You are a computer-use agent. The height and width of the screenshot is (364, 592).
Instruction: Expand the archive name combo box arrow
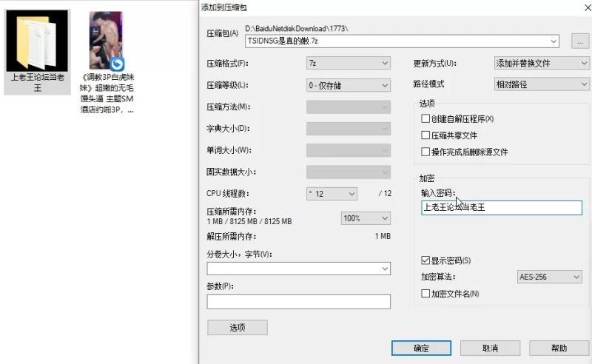click(x=554, y=41)
